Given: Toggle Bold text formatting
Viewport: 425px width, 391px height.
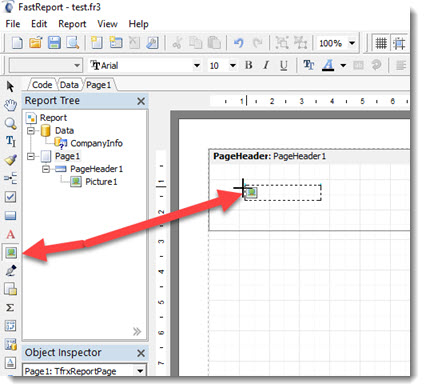Looking at the screenshot, I should pos(249,65).
